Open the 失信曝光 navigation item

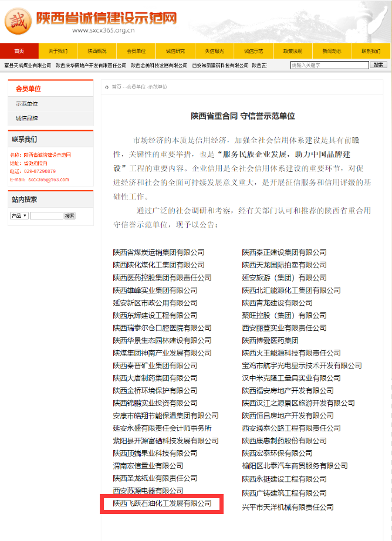point(214,51)
